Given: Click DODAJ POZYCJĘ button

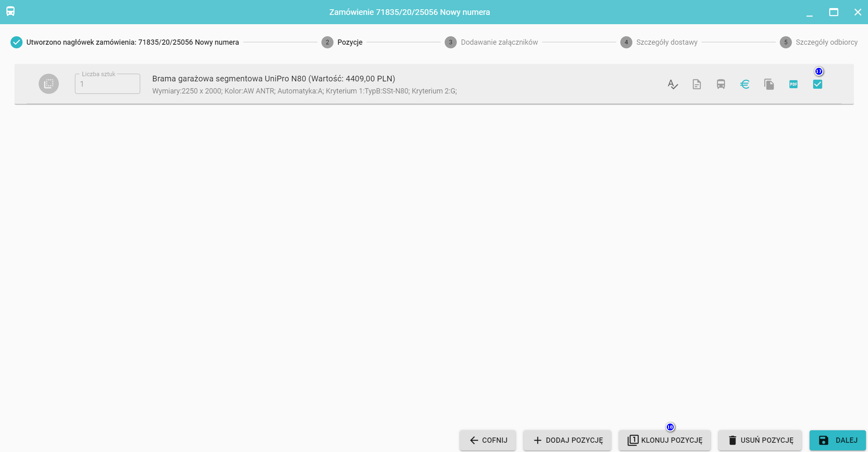Looking at the screenshot, I should click(567, 440).
